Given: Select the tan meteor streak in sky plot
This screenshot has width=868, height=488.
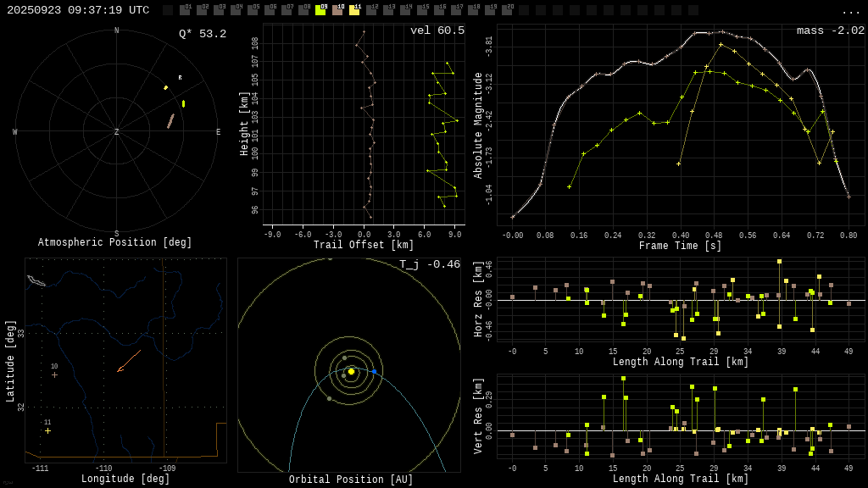Looking at the screenshot, I should tap(170, 121).
